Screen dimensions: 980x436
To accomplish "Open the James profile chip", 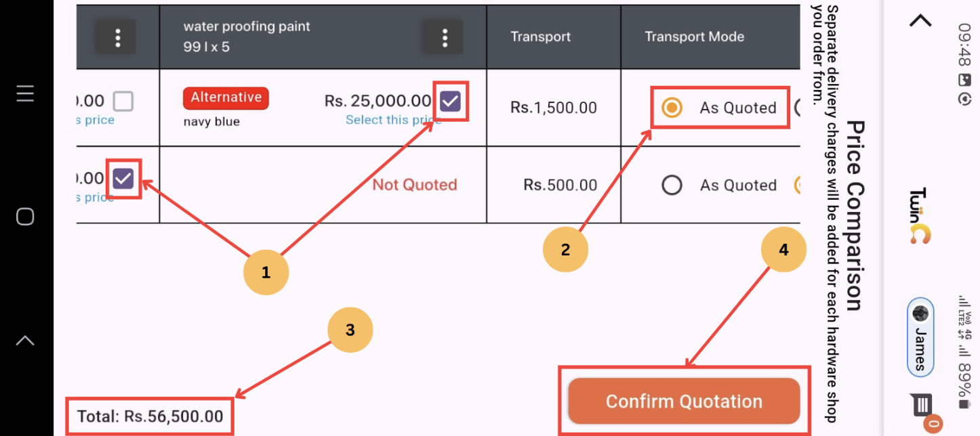I will tap(920, 336).
